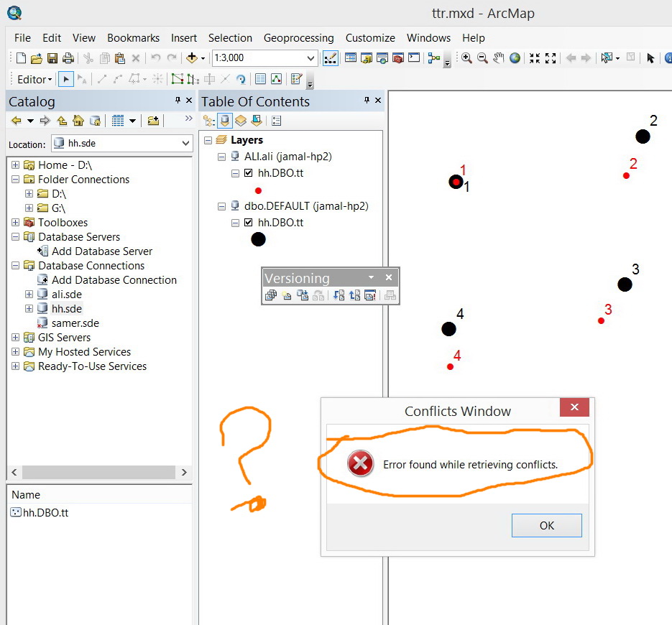Click List By Source in Table Of Contents
Viewport: 672px width, 625px height.
[x=225, y=121]
